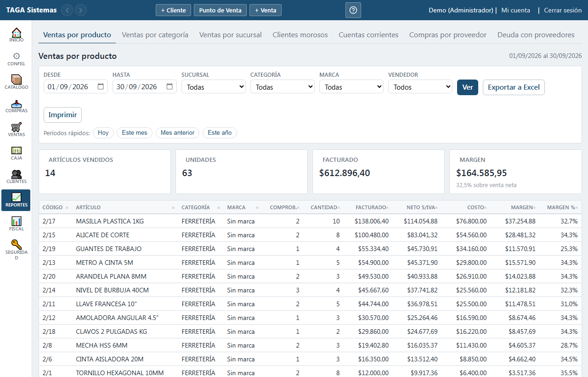Image resolution: width=588 pixels, height=377 pixels.
Task: Open Punto de Venta
Action: pyautogui.click(x=220, y=10)
